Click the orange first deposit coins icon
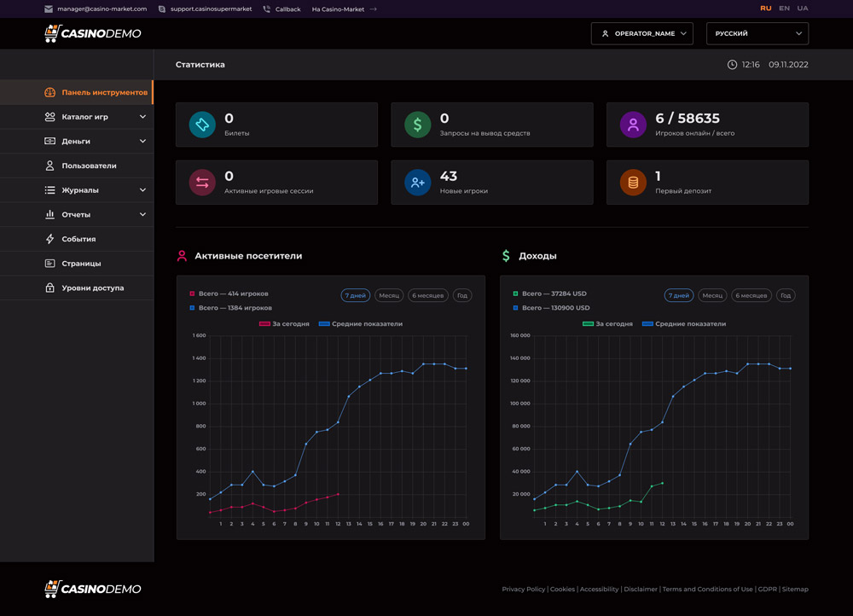853x616 pixels. [x=633, y=183]
